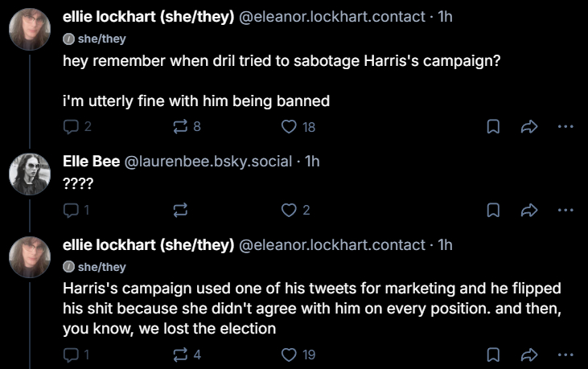Image resolution: width=588 pixels, height=369 pixels.
Task: Share the first ellie lockhart post
Action: tap(529, 126)
